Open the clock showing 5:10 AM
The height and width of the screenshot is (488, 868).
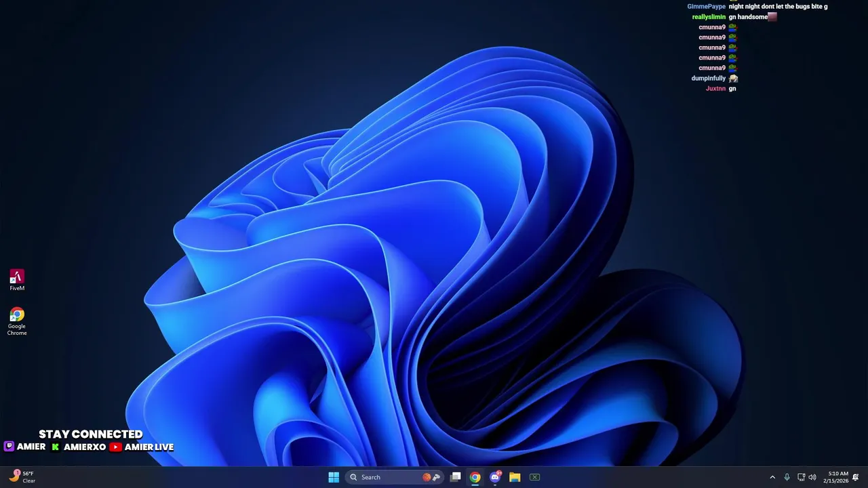coord(836,477)
